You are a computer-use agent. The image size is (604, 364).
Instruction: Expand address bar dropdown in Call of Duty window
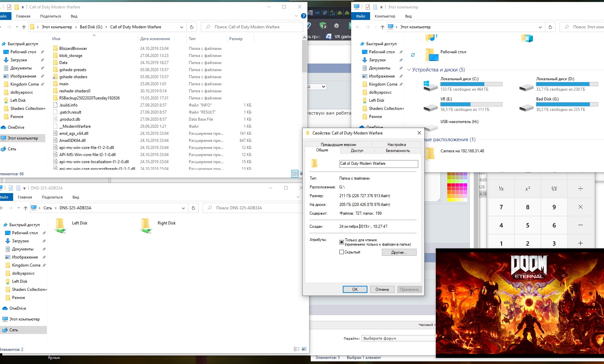181,27
